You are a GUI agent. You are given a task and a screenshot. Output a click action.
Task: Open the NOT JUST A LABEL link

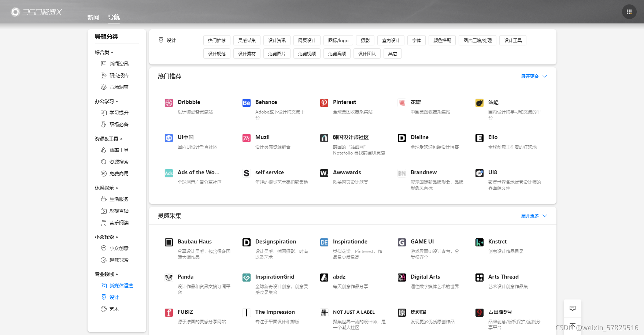(354, 312)
